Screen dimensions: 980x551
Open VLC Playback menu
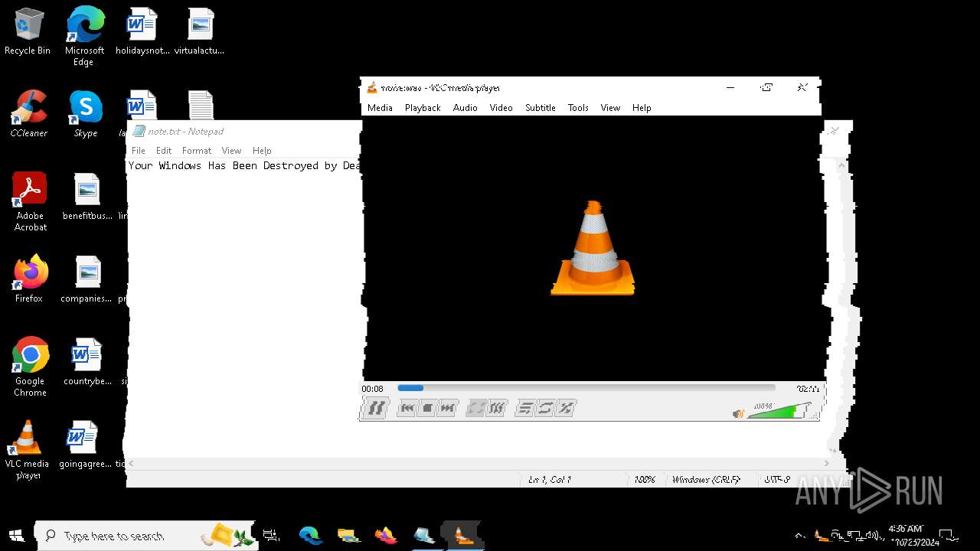[x=423, y=108]
